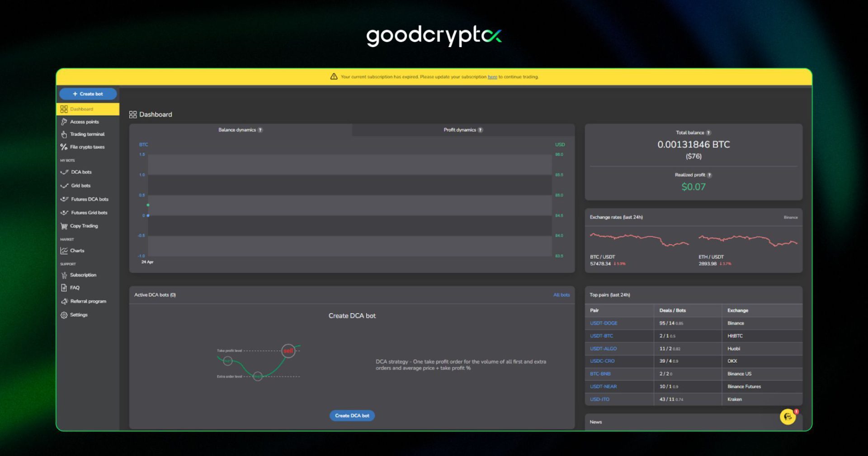Click the OKX exchange cell
Viewport: 868px width, 456px height.
pyautogui.click(x=732, y=361)
